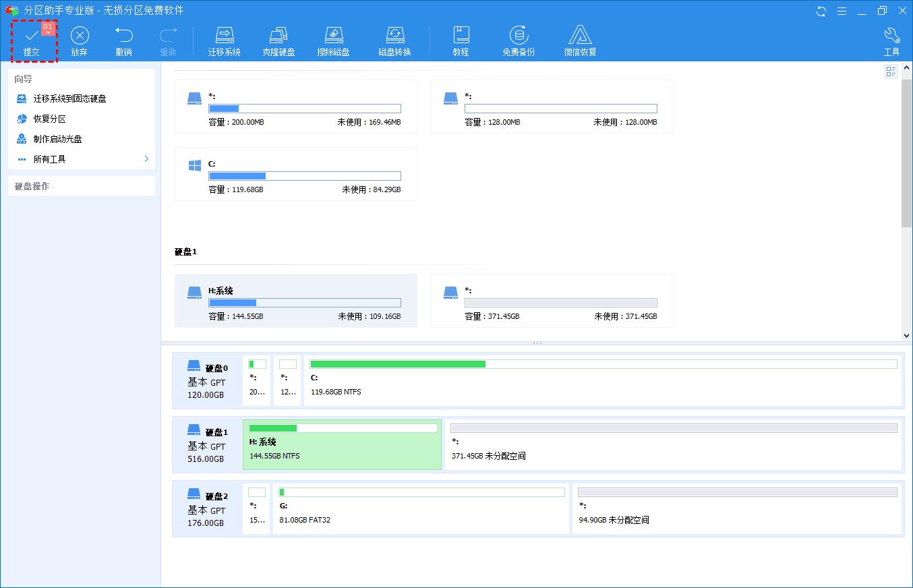Click the scroll down arrow of partition panel
The height and width of the screenshot is (588, 913).
906,335
